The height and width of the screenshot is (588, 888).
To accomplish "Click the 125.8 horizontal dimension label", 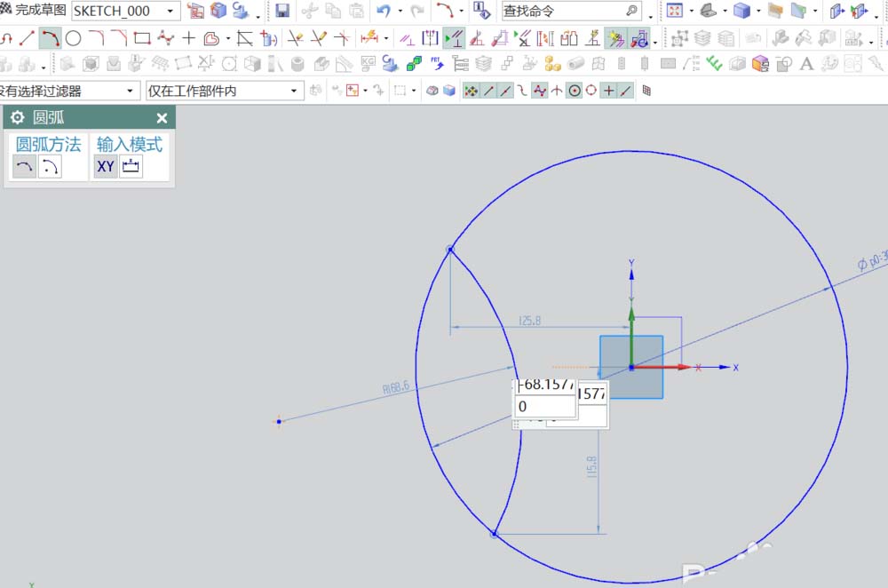I will pos(530,321).
